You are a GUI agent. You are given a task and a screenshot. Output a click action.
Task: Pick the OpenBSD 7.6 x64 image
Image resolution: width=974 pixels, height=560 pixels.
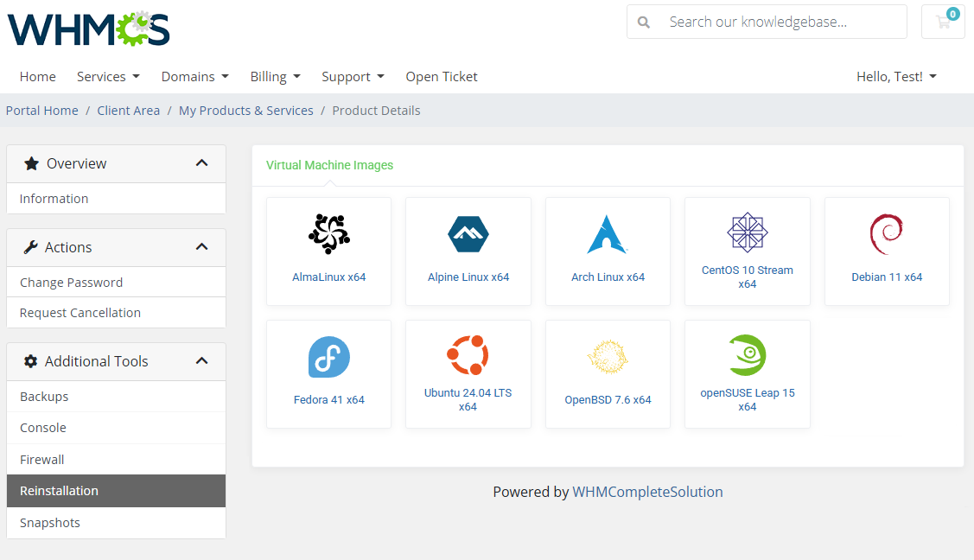pos(608,373)
